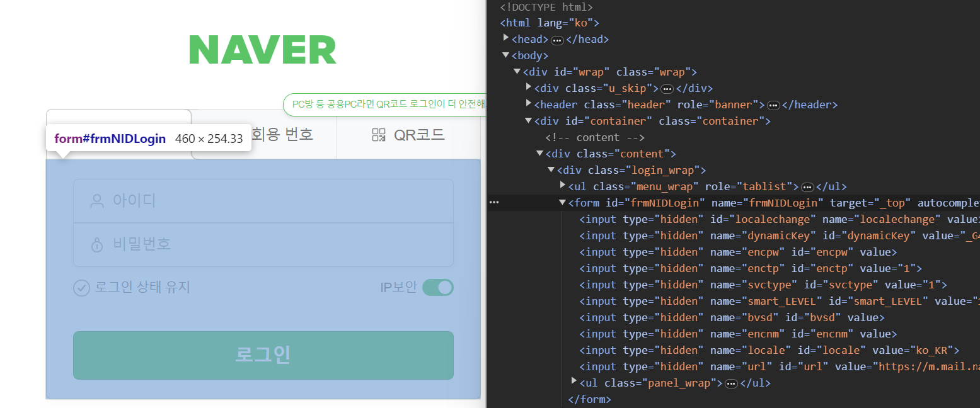Select the DOCTYPE html line

coord(546,7)
